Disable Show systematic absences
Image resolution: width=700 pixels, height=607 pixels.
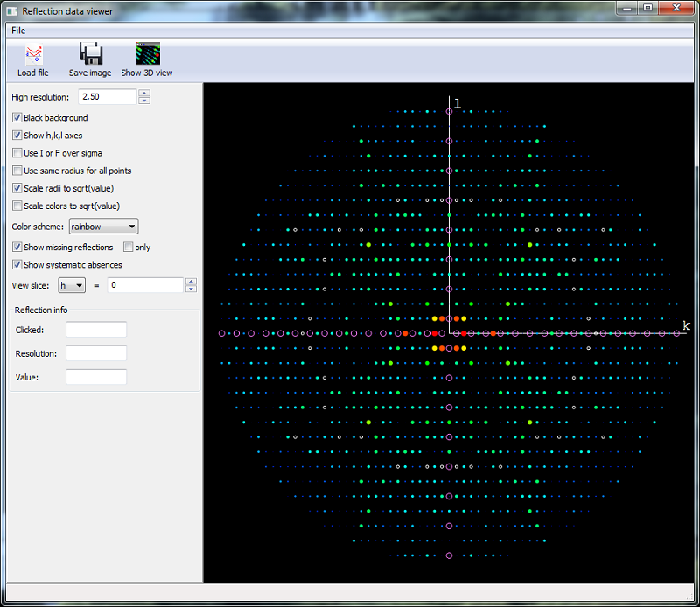(x=17, y=264)
